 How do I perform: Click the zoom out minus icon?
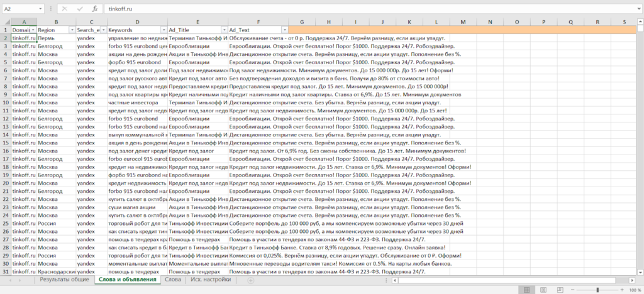pyautogui.click(x=571, y=290)
